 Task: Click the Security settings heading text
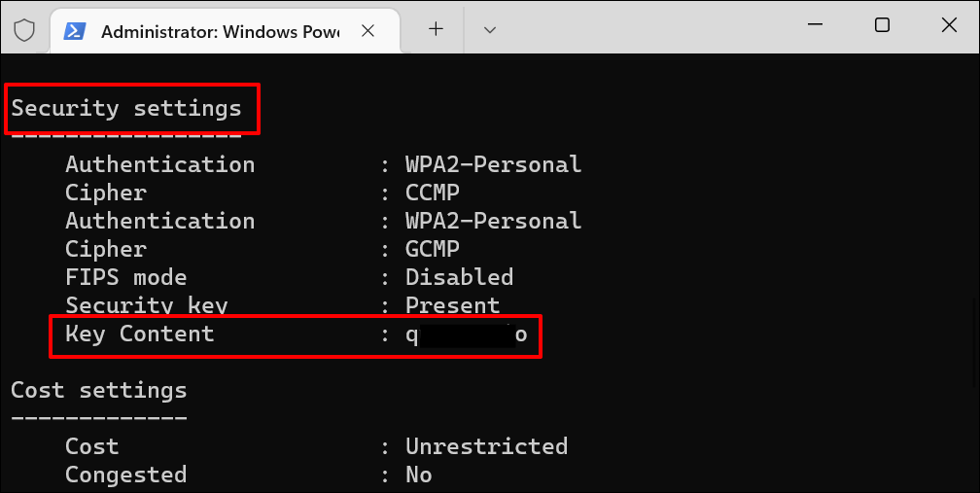click(126, 108)
